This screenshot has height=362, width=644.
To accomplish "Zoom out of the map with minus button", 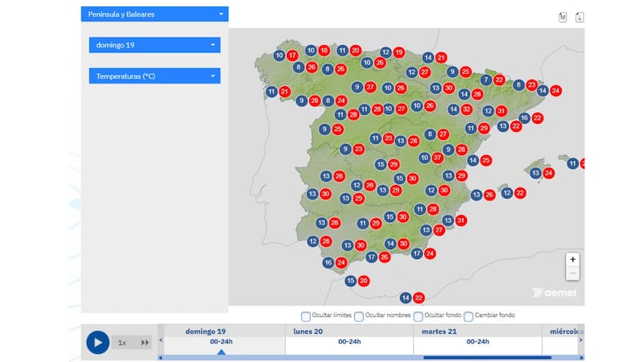I will coord(572,274).
